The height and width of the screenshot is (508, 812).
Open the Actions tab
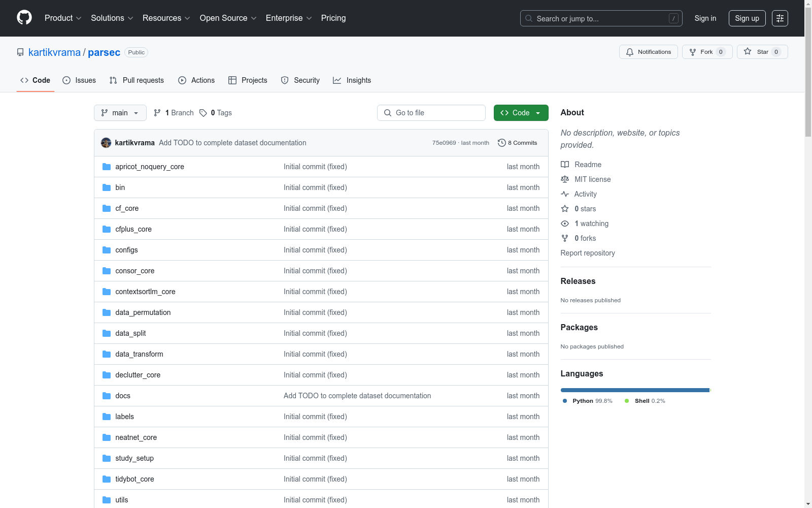click(x=196, y=80)
